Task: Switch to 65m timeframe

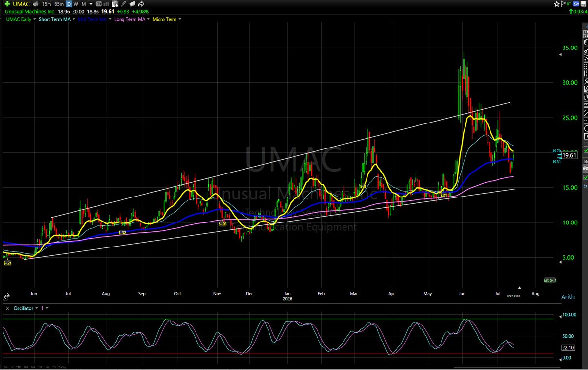Action: (x=59, y=4)
